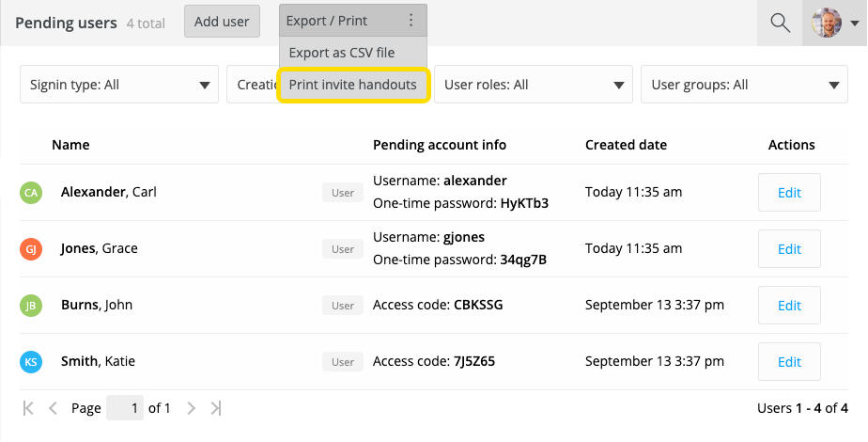
Task: Click the name Smith, Katie
Action: click(x=98, y=361)
